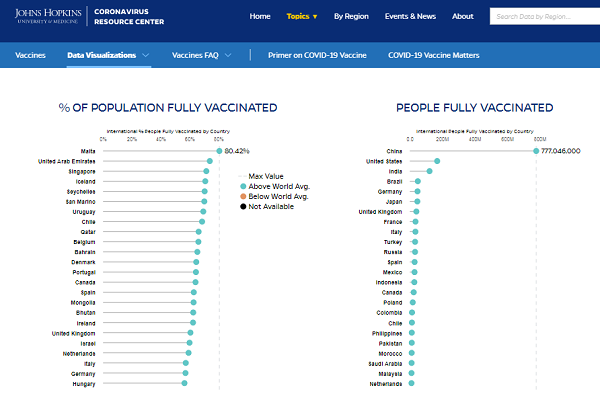
Task: Switch to the Vaccines tab
Action: pos(30,55)
